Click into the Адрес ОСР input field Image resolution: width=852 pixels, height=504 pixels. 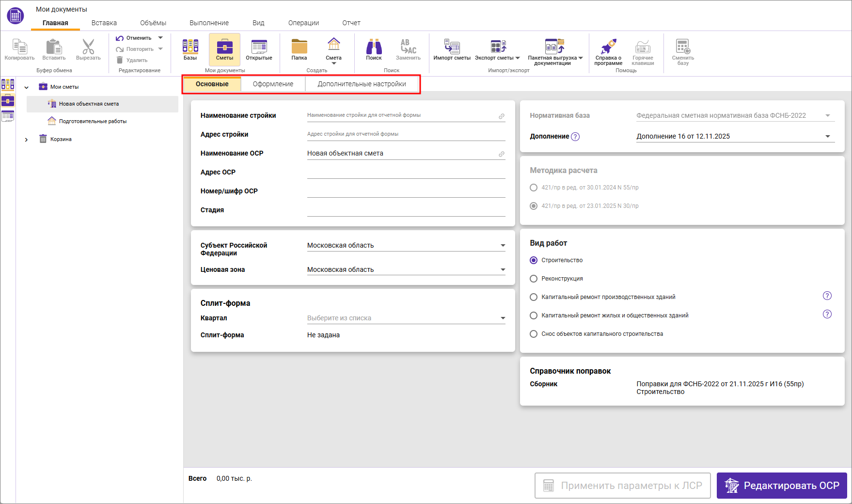[x=406, y=173]
